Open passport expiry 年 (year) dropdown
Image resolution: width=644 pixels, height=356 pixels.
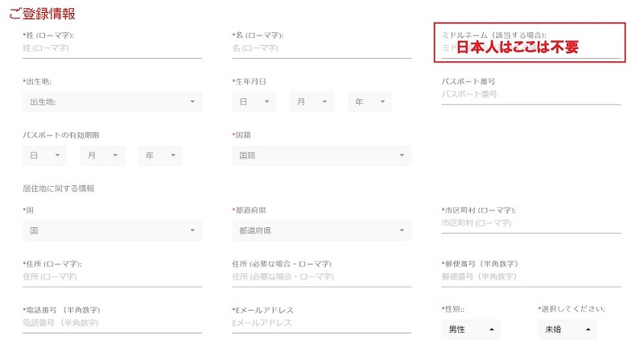pos(160,155)
